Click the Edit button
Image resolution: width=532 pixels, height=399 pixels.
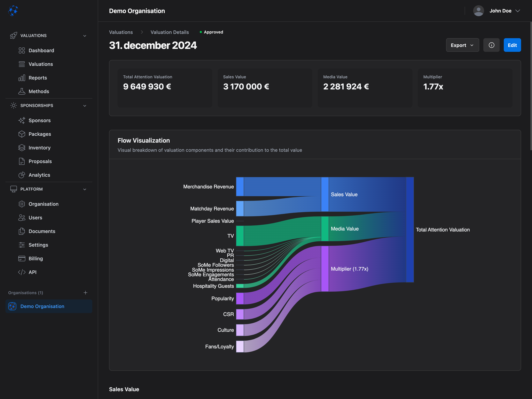[512, 45]
